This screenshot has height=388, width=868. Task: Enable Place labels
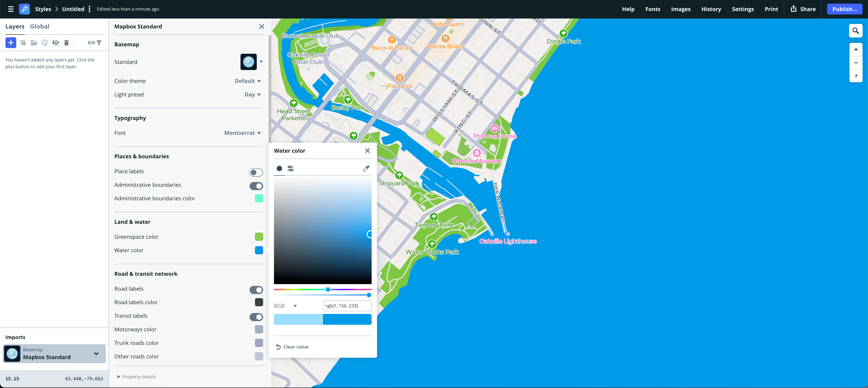tap(256, 173)
